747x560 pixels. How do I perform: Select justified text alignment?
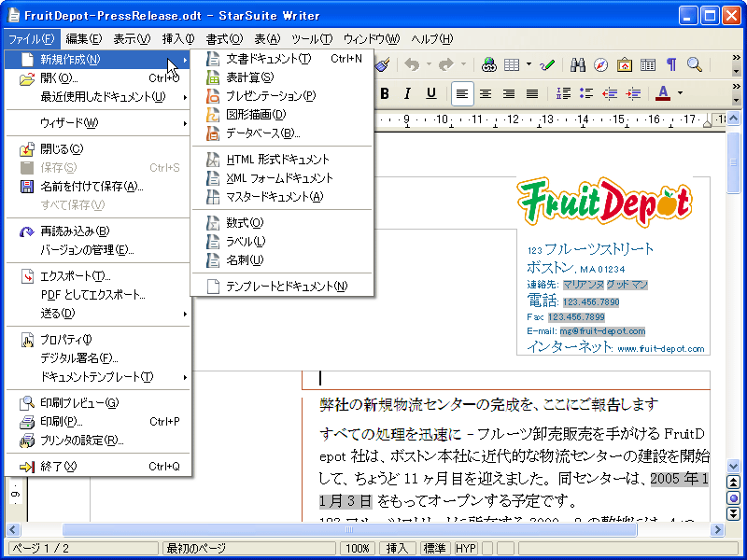click(532, 93)
